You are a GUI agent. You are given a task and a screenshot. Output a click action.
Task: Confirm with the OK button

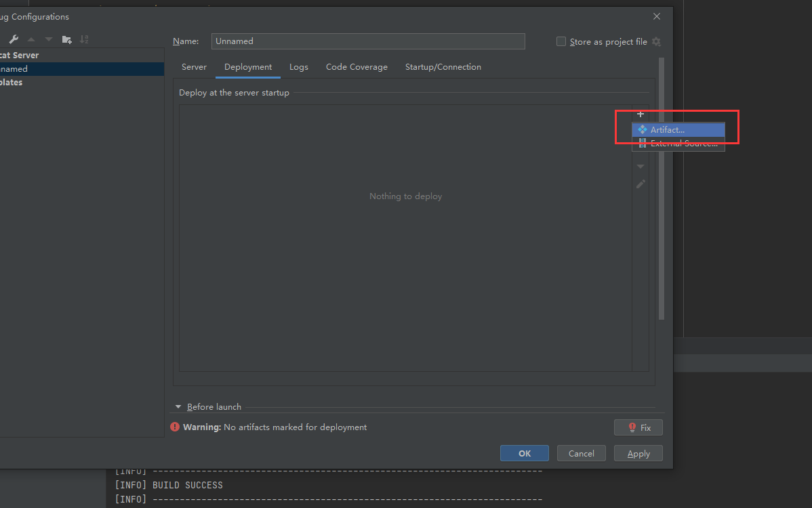point(525,453)
